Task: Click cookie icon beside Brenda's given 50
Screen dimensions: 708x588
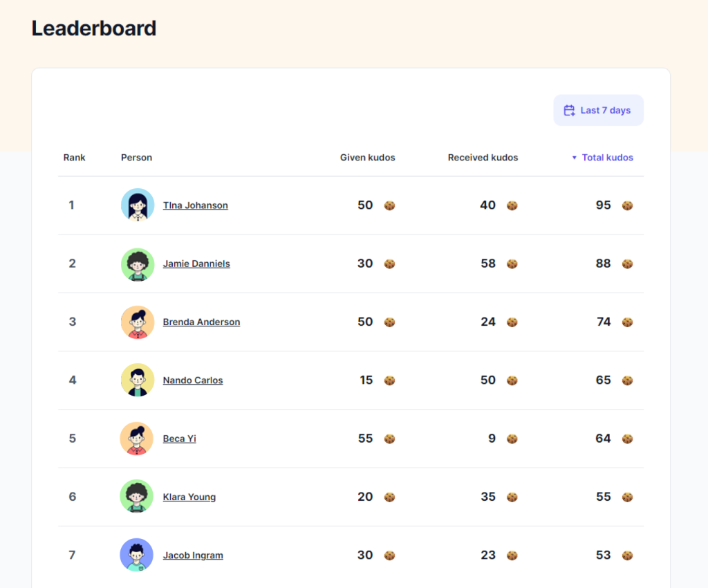Action: [389, 322]
